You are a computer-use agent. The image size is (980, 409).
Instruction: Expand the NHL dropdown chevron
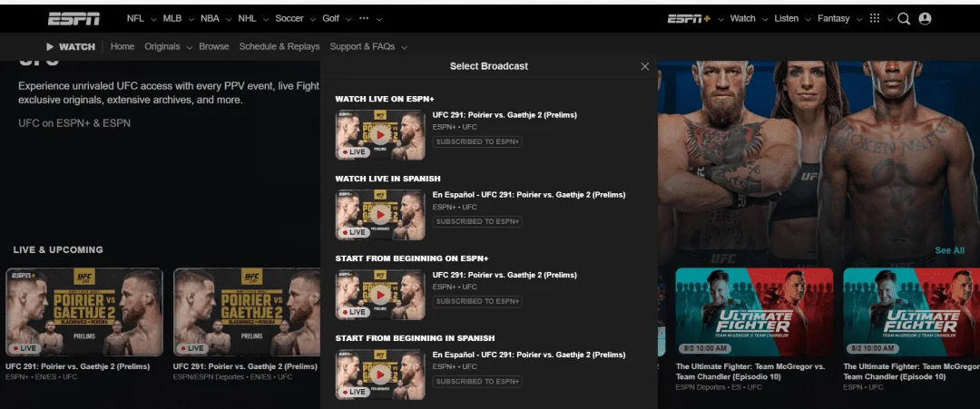(266, 19)
